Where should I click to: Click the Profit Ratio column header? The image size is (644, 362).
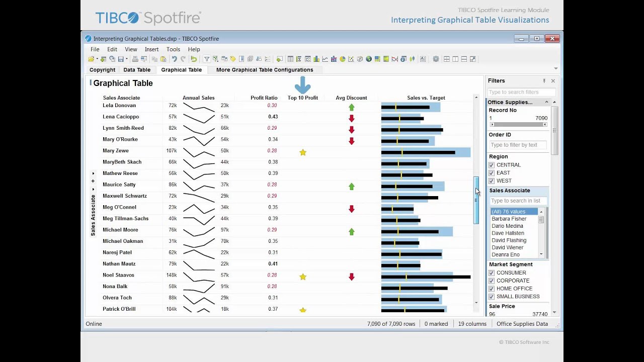tap(264, 98)
